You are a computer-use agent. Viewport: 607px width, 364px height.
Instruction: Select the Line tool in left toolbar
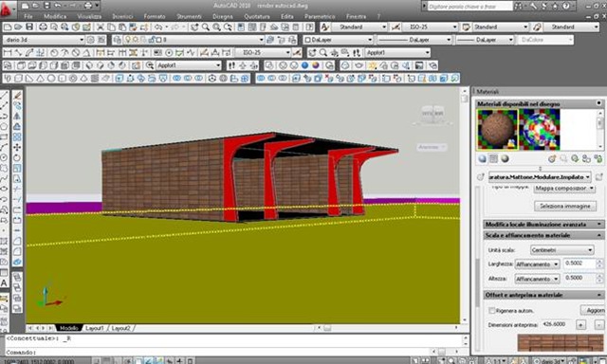click(x=4, y=96)
